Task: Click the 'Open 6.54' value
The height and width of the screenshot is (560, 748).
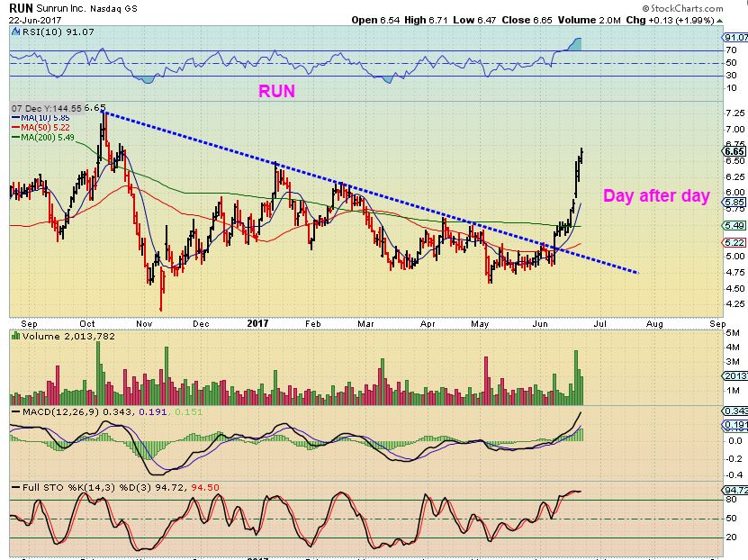Action: [x=376, y=20]
